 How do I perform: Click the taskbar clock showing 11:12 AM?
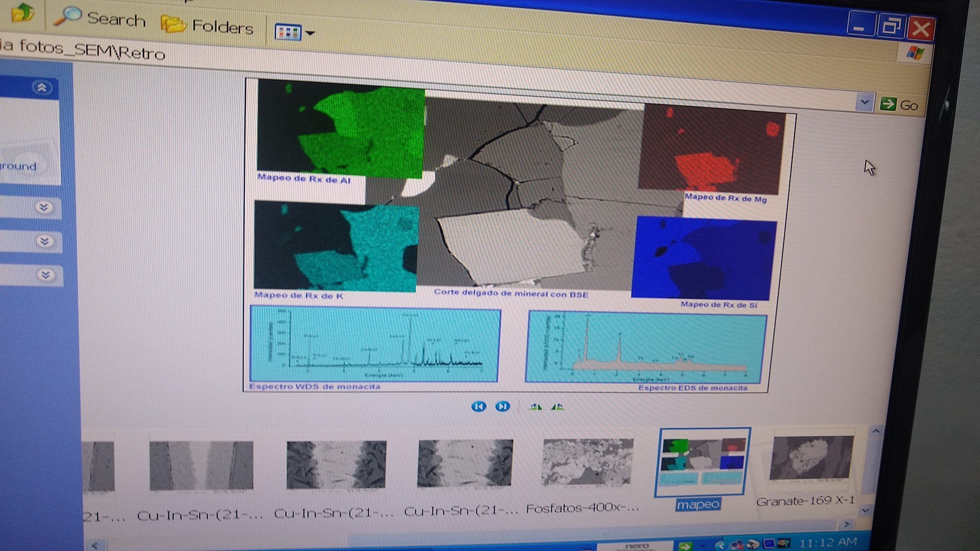click(x=828, y=543)
